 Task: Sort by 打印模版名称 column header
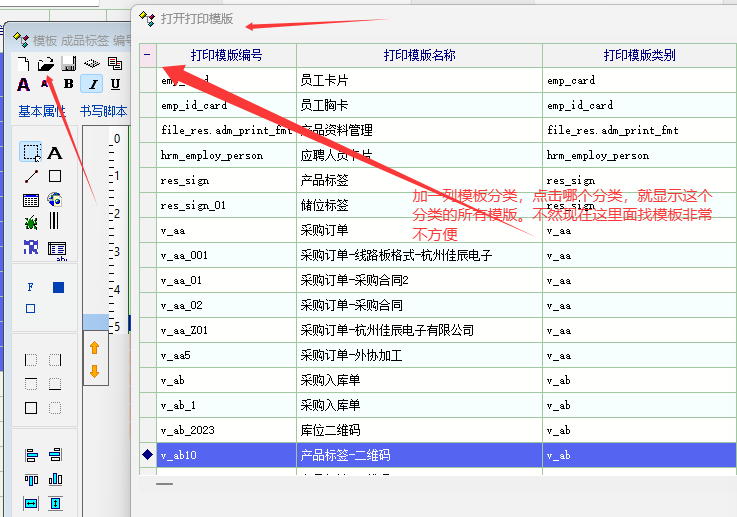coord(419,55)
